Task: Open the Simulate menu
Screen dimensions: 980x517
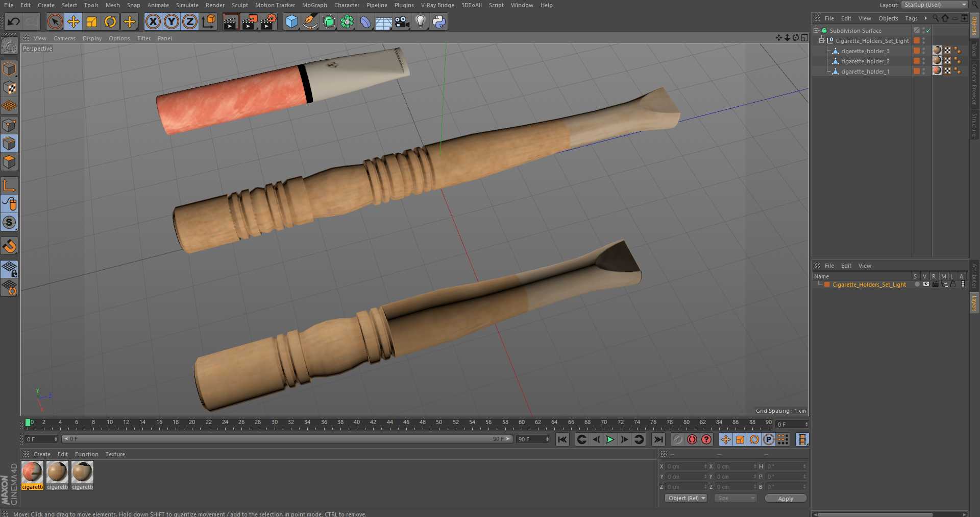Action: click(187, 5)
